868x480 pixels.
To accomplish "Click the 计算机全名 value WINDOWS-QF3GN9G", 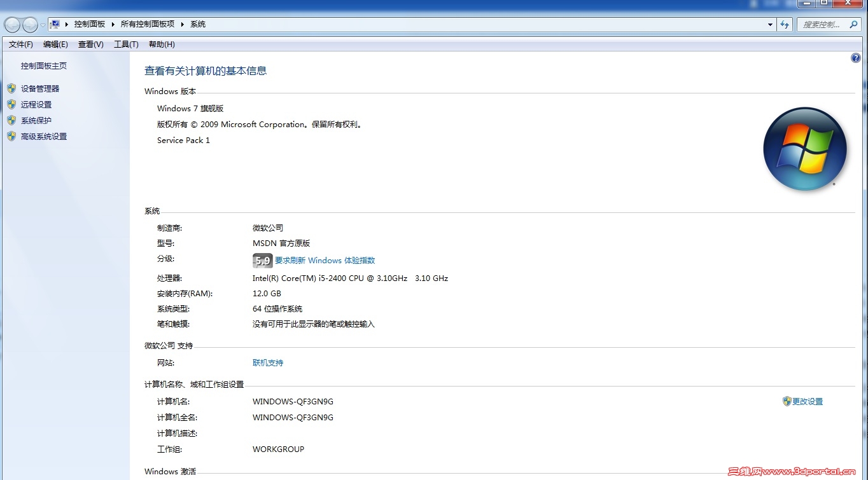I will (x=293, y=418).
